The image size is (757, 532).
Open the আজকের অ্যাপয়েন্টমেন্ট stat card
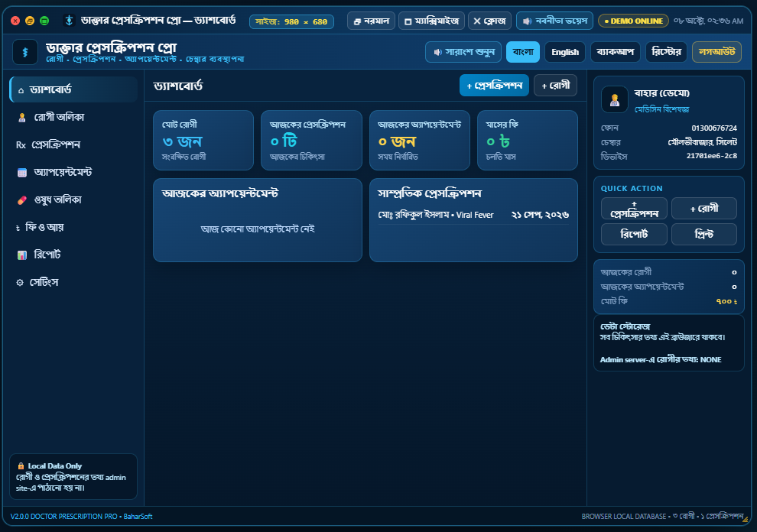click(420, 140)
